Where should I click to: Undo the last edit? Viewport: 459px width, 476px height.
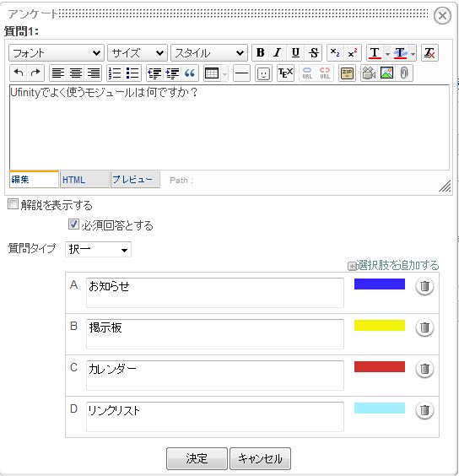tap(19, 73)
